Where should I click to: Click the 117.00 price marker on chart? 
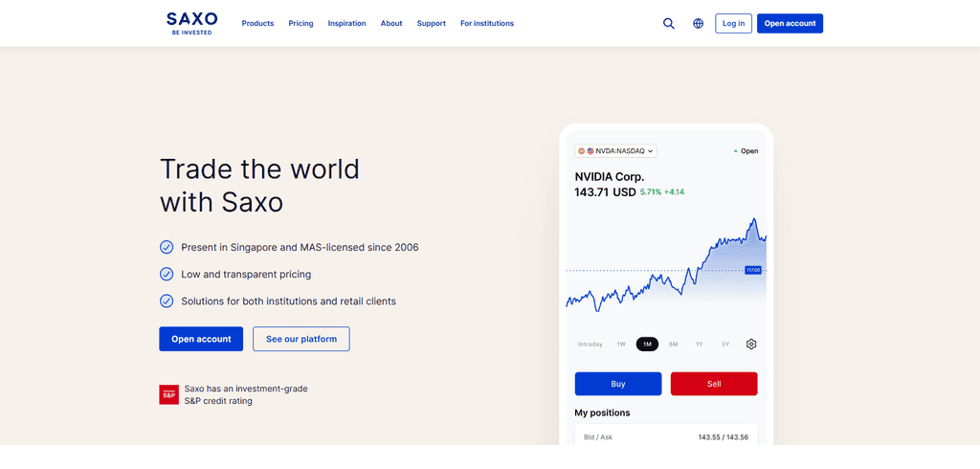point(753,270)
